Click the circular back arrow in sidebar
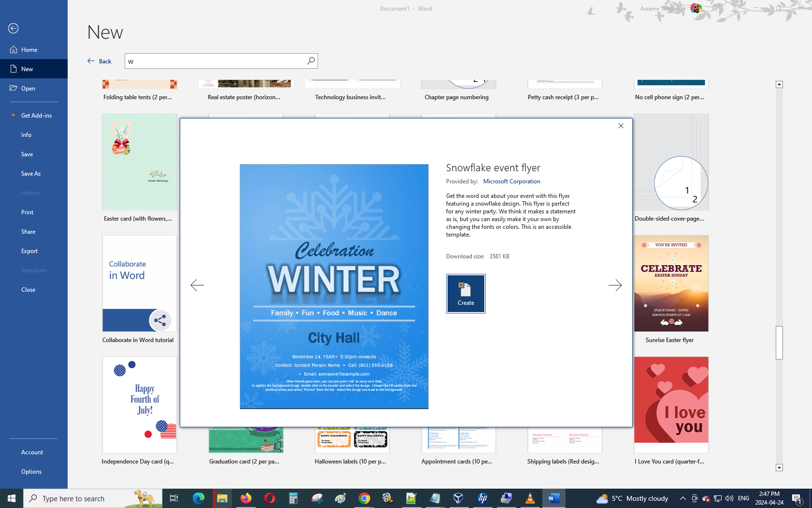The image size is (812, 508). [x=14, y=29]
